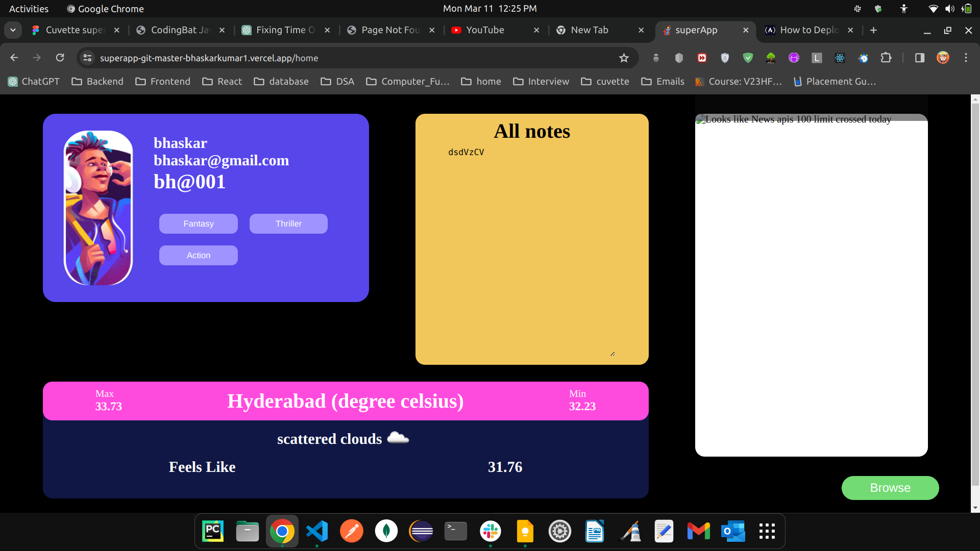The width and height of the screenshot is (980, 551).
Task: Switch to the YouTube tab
Action: 485,30
